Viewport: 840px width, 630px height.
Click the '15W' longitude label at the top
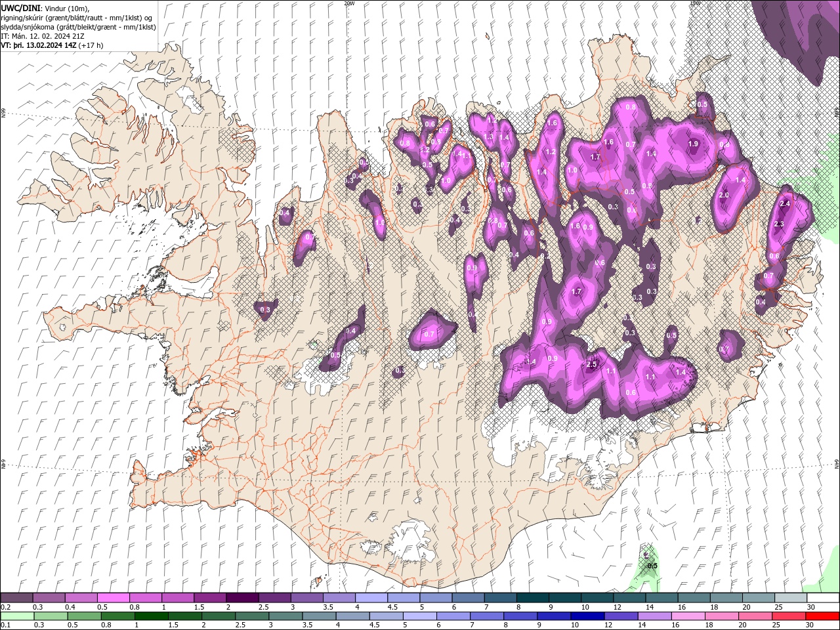tap(695, 3)
